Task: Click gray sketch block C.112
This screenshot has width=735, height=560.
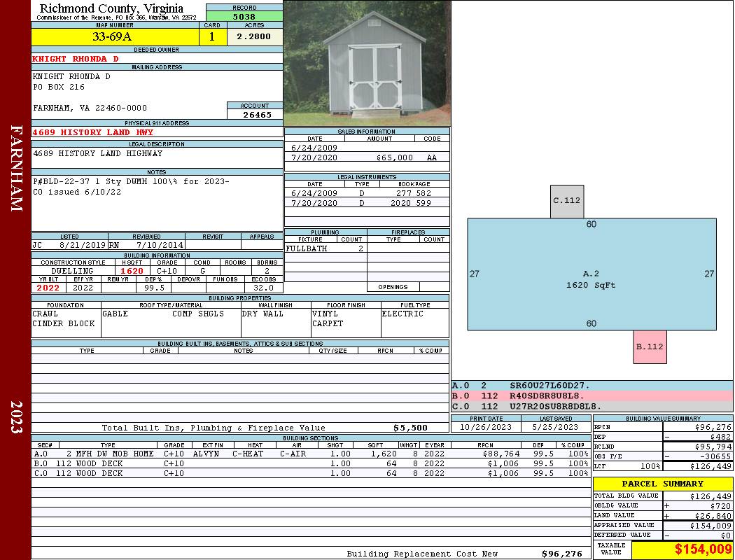Action: (567, 202)
